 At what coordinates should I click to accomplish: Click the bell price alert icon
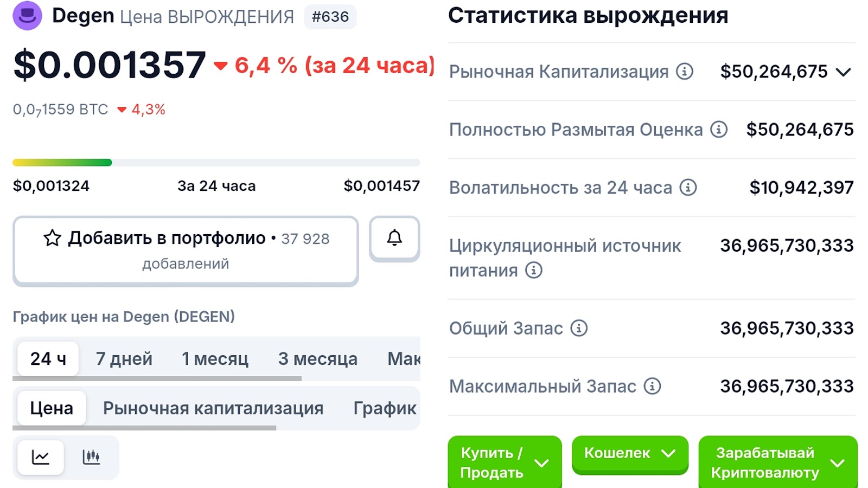(x=394, y=237)
